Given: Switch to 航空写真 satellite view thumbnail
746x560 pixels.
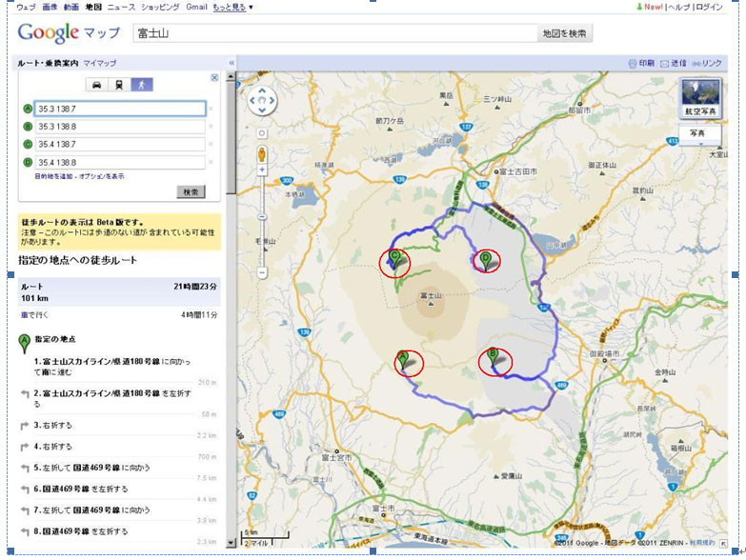Looking at the screenshot, I should [700, 98].
